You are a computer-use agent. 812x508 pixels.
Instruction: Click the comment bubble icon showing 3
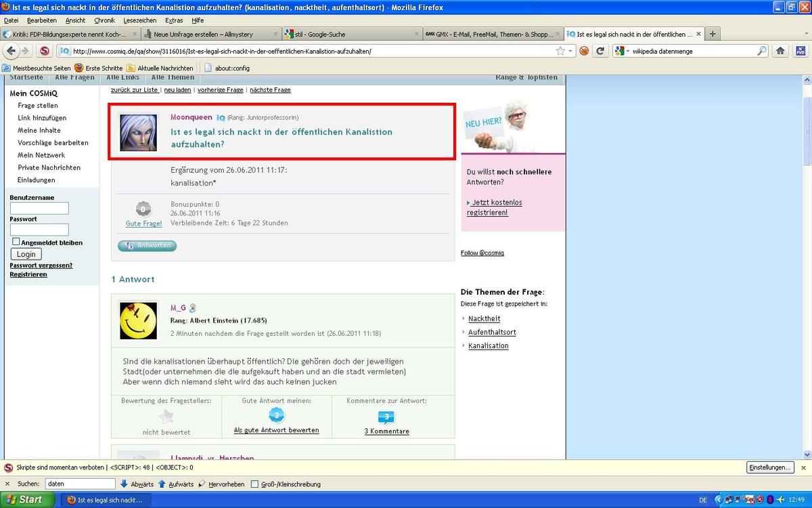386,417
